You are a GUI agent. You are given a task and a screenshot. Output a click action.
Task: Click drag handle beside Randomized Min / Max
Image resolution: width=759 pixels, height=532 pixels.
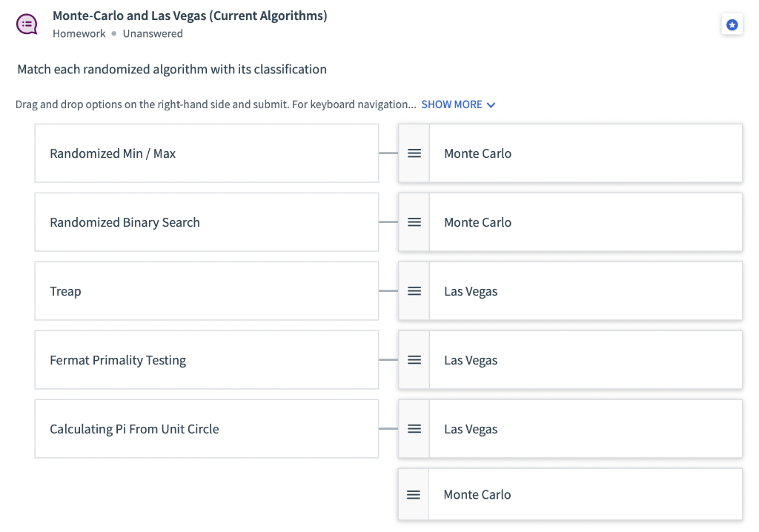pyautogui.click(x=414, y=153)
